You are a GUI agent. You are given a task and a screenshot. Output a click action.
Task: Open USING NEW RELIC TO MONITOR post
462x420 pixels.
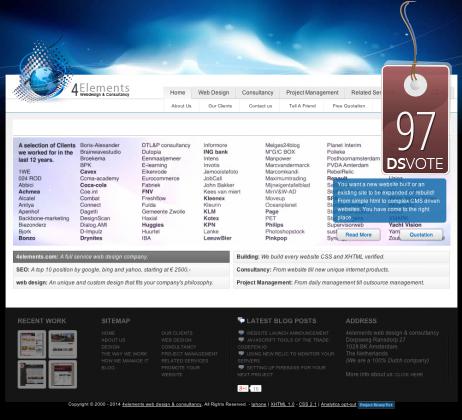pos(286,357)
